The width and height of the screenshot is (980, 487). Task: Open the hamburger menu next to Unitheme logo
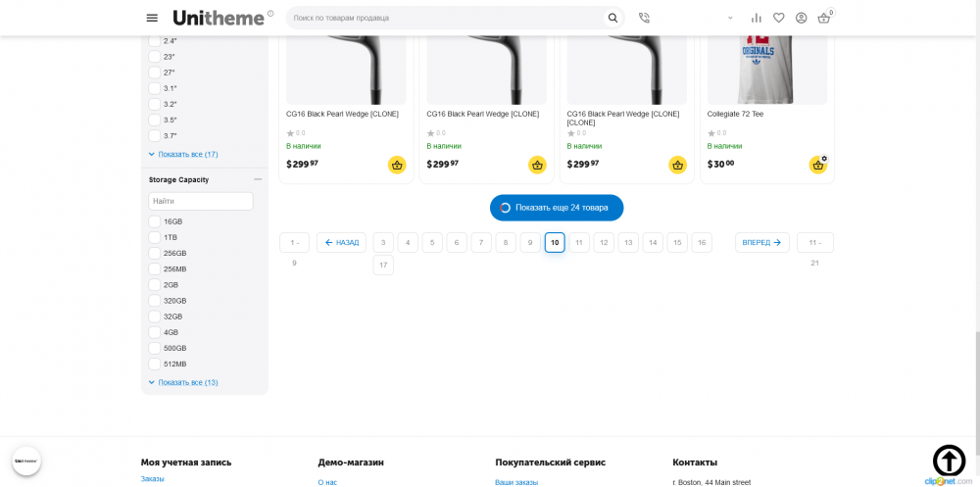pyautogui.click(x=152, y=18)
